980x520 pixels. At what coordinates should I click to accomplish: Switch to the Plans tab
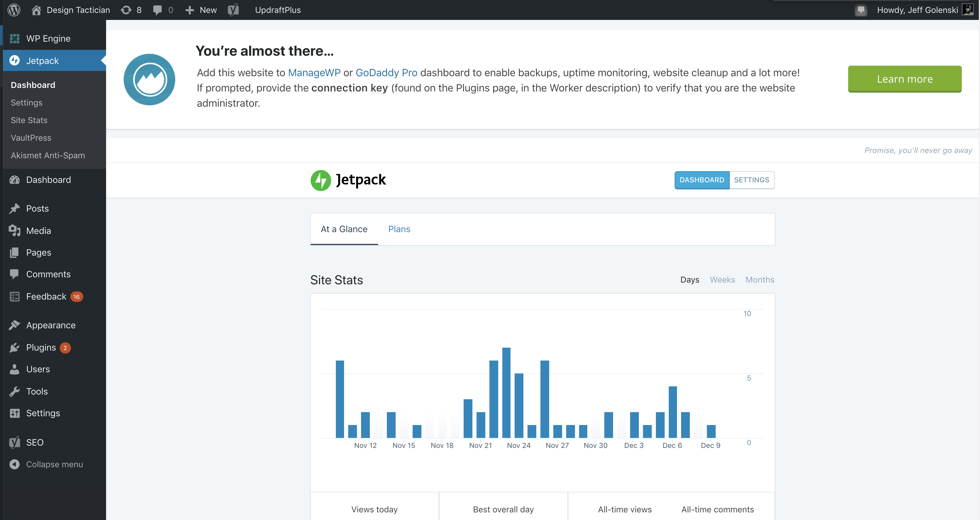point(399,229)
